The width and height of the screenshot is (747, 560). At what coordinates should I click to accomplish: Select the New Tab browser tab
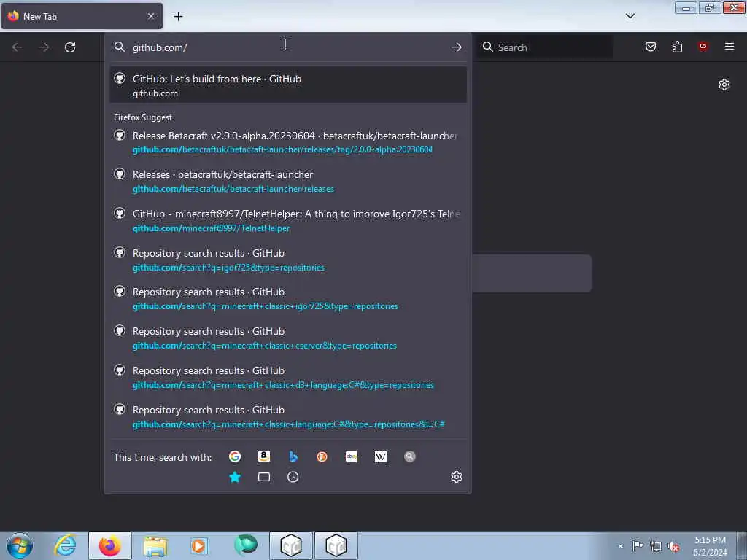(x=82, y=16)
